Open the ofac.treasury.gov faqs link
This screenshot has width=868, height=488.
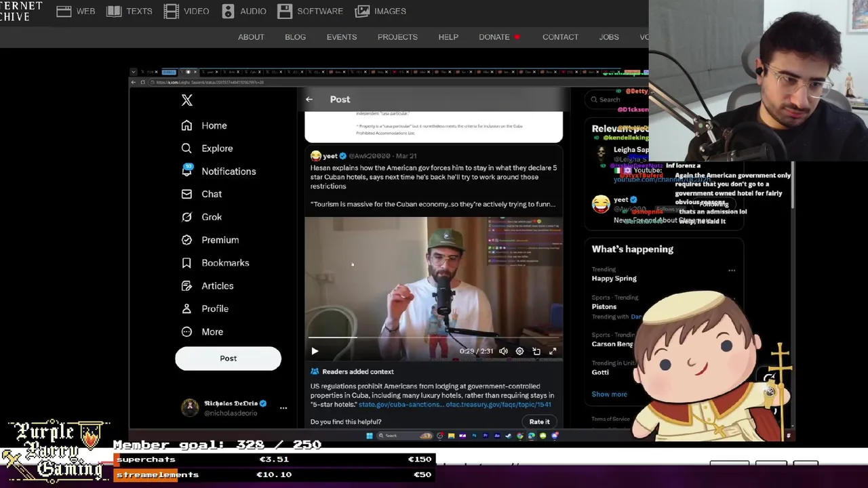coord(498,405)
